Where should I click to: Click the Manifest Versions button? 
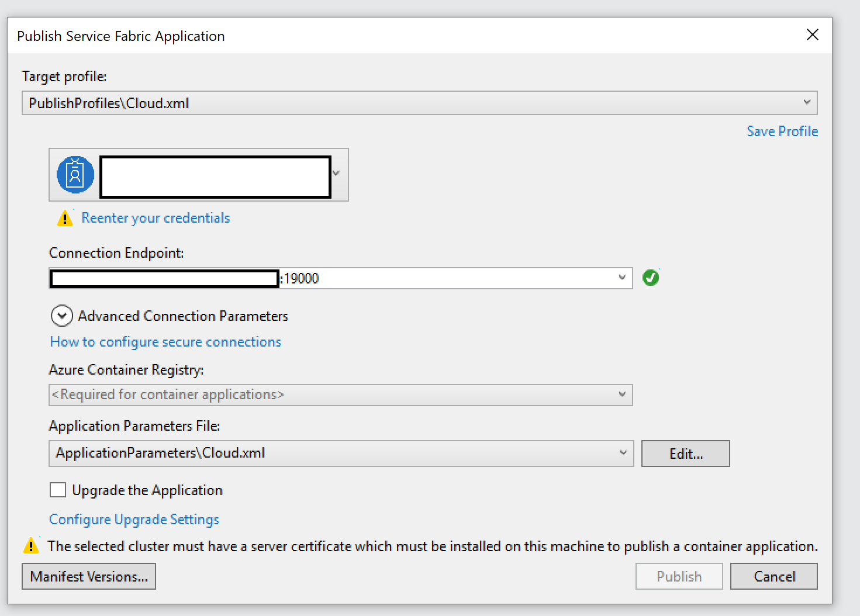(x=88, y=576)
